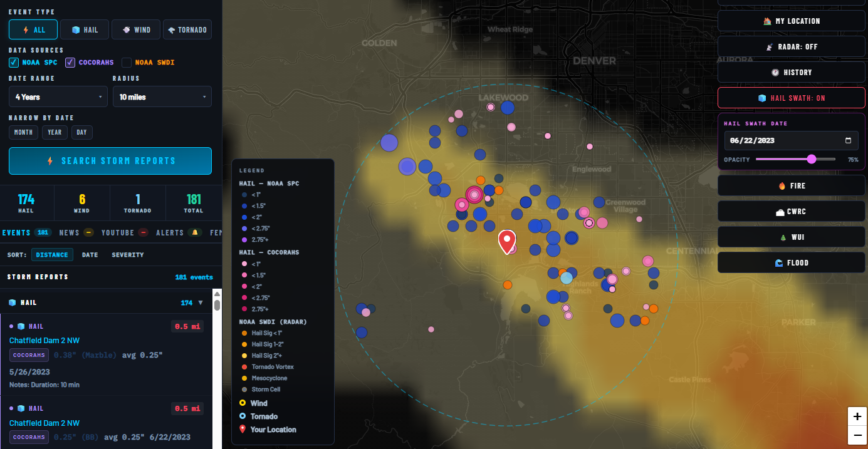
Task: Toggle the FIRE layer
Action: point(792,185)
